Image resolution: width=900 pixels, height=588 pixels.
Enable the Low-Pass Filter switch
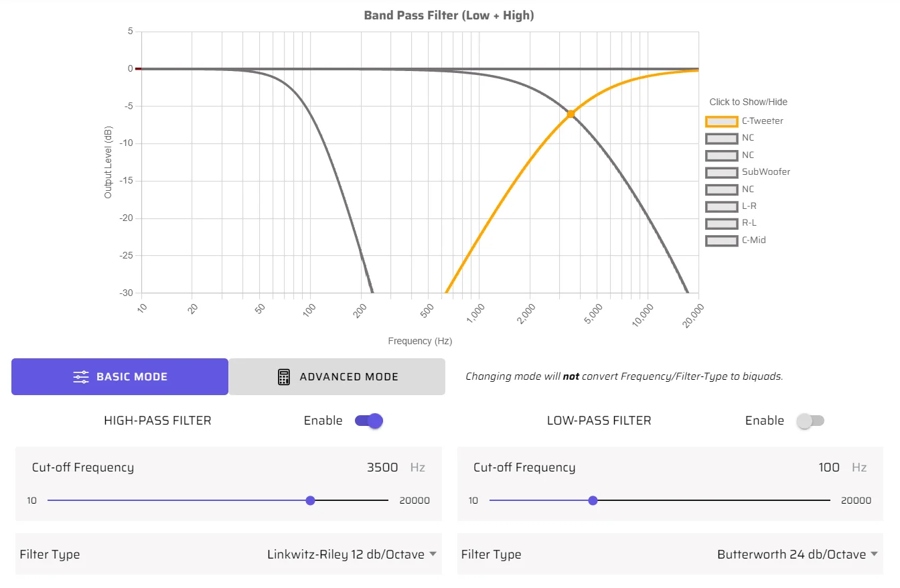coord(810,421)
